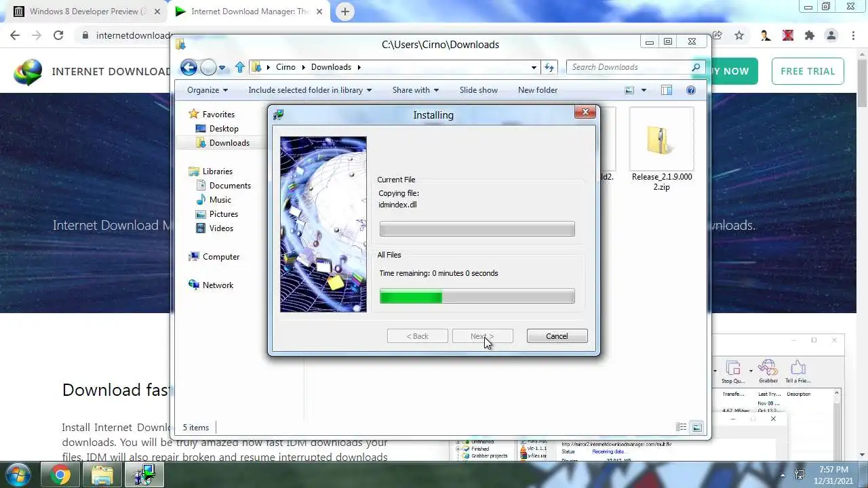Open Stop Queue dropdown arrow in IDM
Viewport: 868px width, 488px height.
751,371
